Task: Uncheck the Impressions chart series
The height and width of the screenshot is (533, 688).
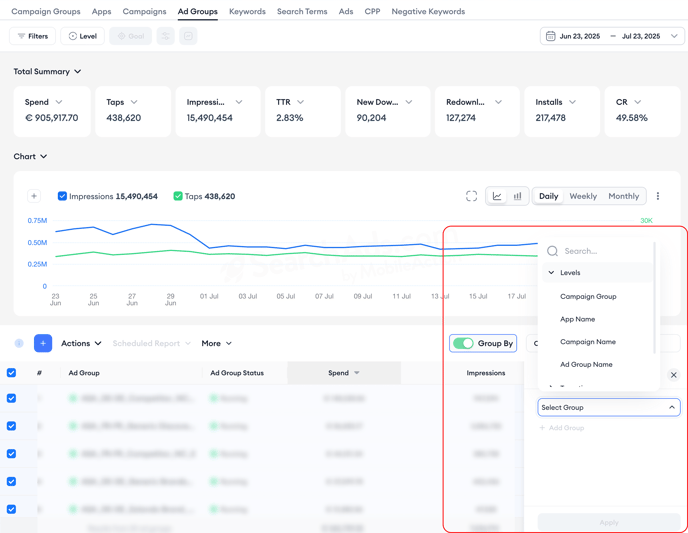Action: 62,196
